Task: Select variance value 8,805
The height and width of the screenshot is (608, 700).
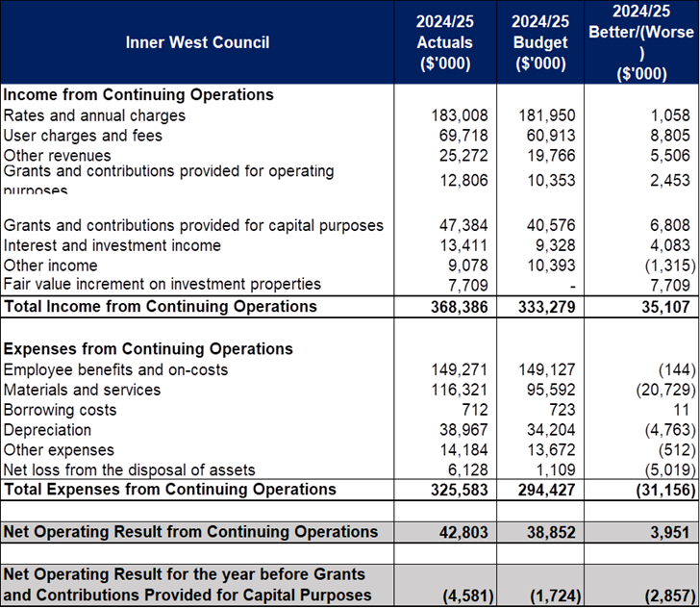Action: tap(670, 136)
